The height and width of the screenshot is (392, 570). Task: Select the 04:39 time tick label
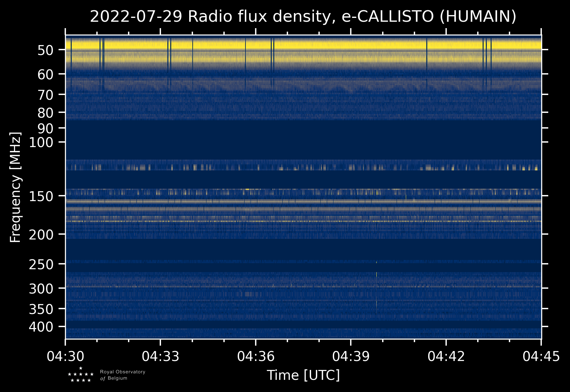[x=351, y=356]
